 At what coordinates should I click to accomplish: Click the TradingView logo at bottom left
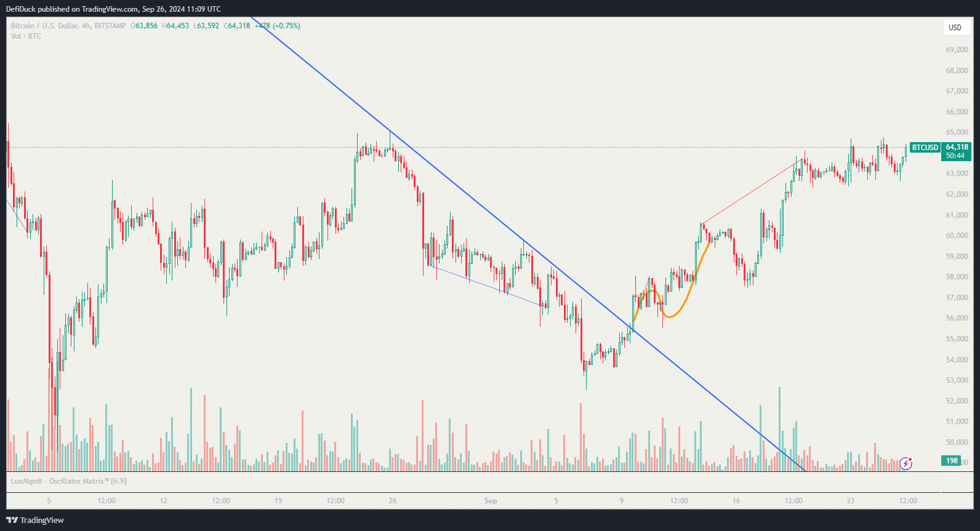(x=35, y=520)
